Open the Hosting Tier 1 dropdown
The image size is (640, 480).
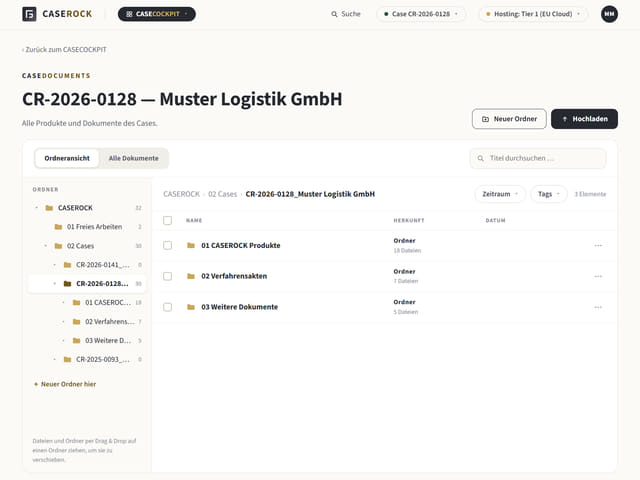[533, 14]
